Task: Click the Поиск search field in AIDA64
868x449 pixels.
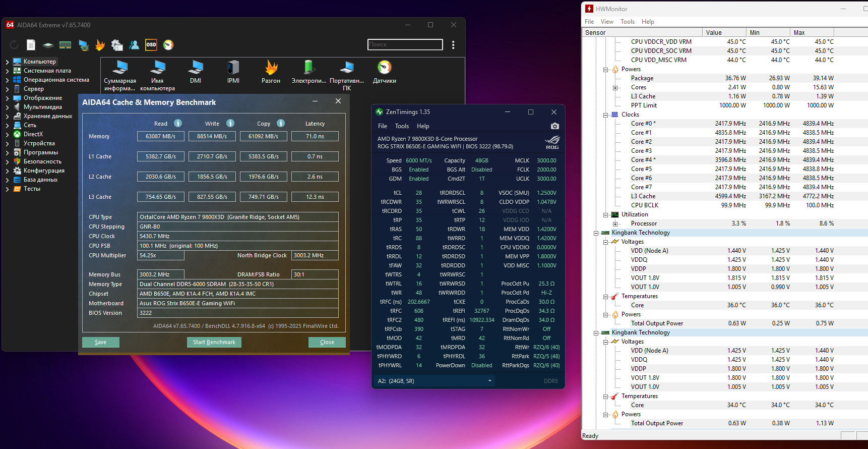Action: coord(405,44)
